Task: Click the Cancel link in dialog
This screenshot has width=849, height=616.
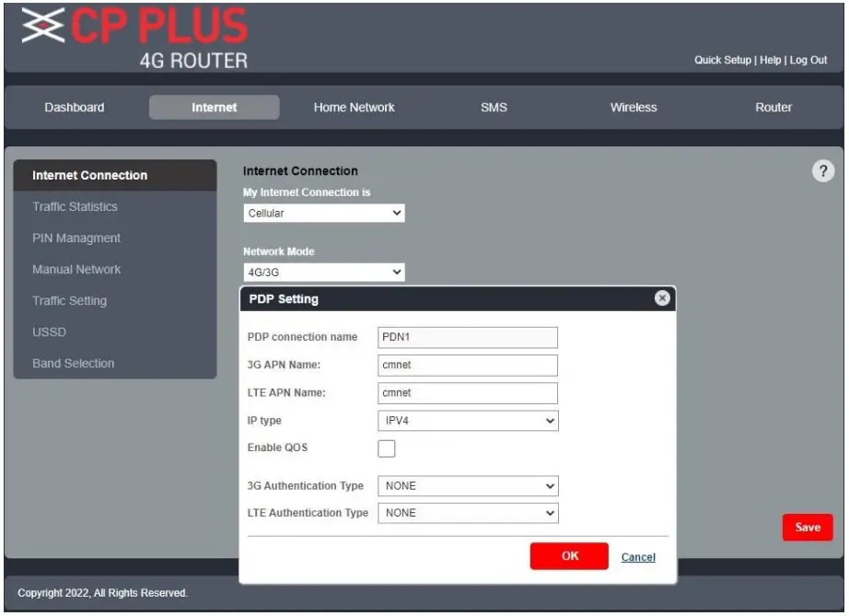Action: 638,557
